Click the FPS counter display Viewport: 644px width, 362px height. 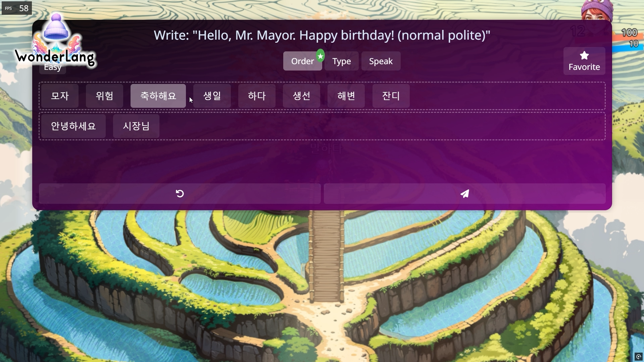pos(17,8)
